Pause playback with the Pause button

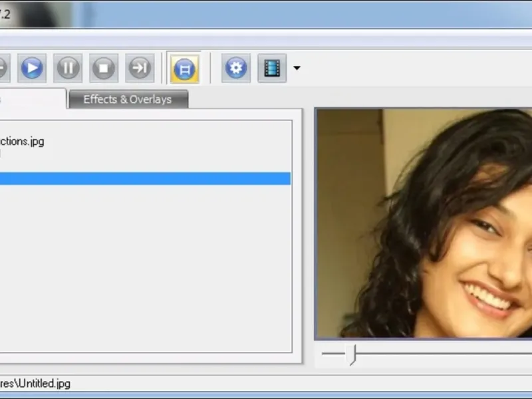[68, 68]
